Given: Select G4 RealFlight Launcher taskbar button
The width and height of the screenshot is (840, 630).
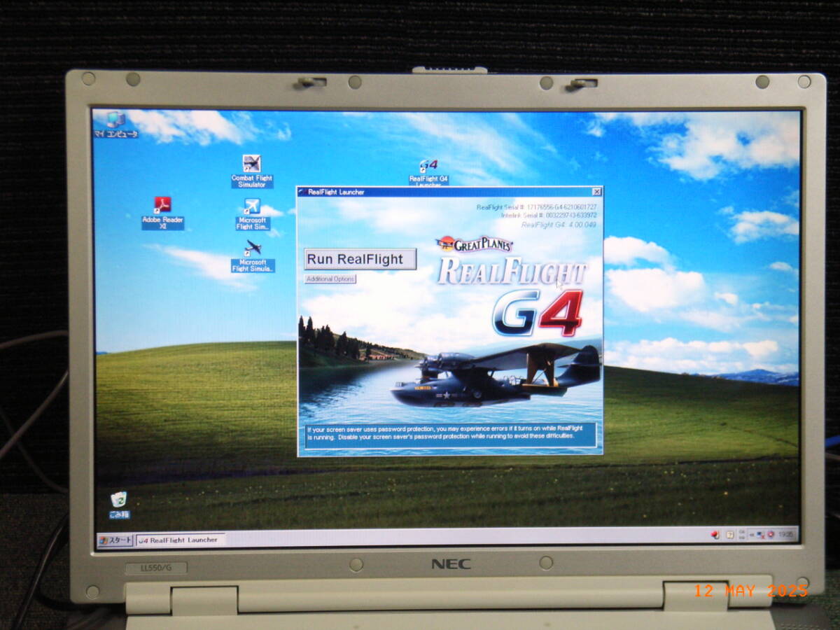Looking at the screenshot, I should (x=180, y=540).
